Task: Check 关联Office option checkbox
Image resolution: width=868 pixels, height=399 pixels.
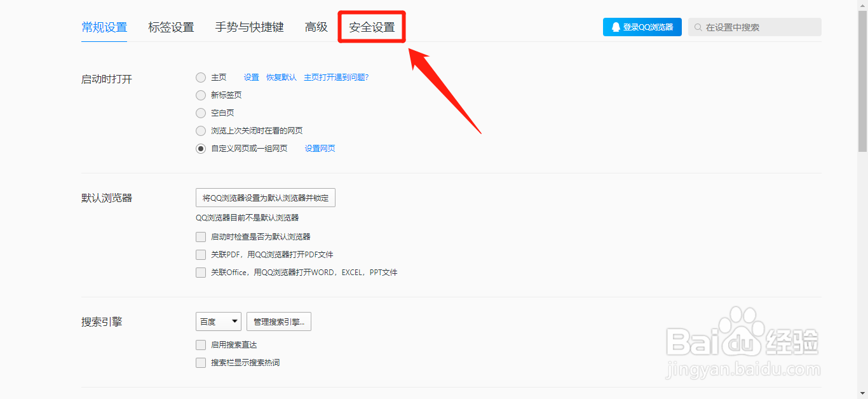Action: [201, 273]
